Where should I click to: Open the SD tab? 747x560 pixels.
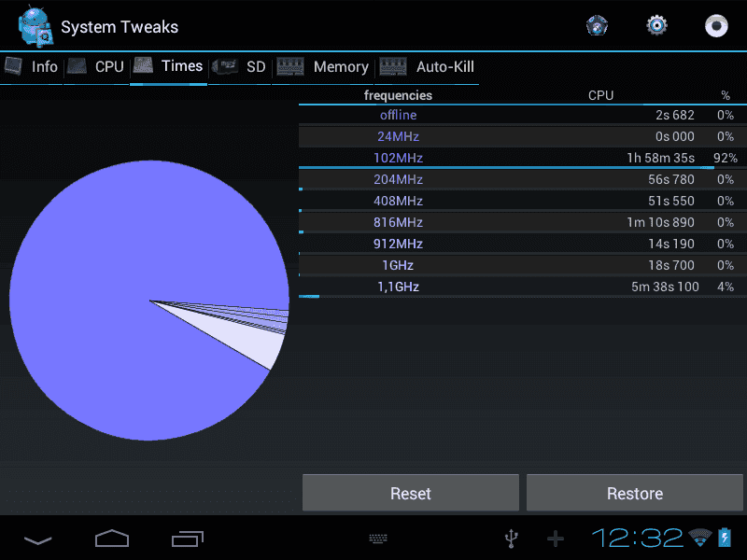(239, 66)
